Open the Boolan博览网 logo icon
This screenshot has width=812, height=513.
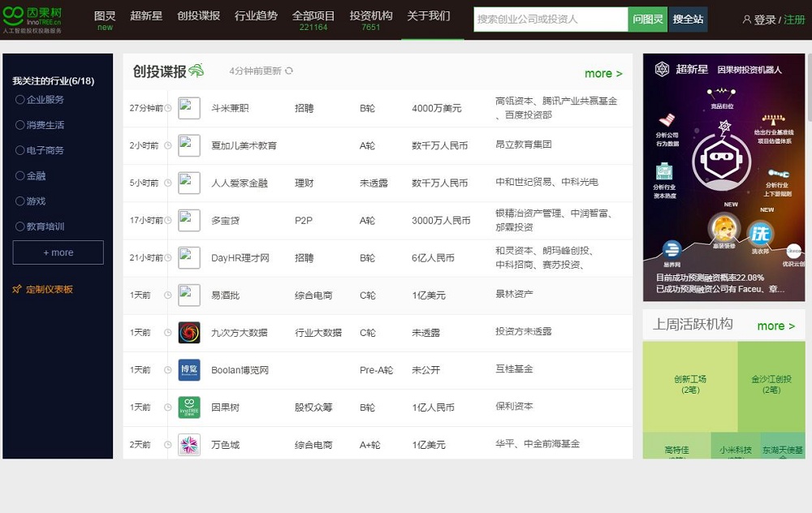[x=189, y=369]
